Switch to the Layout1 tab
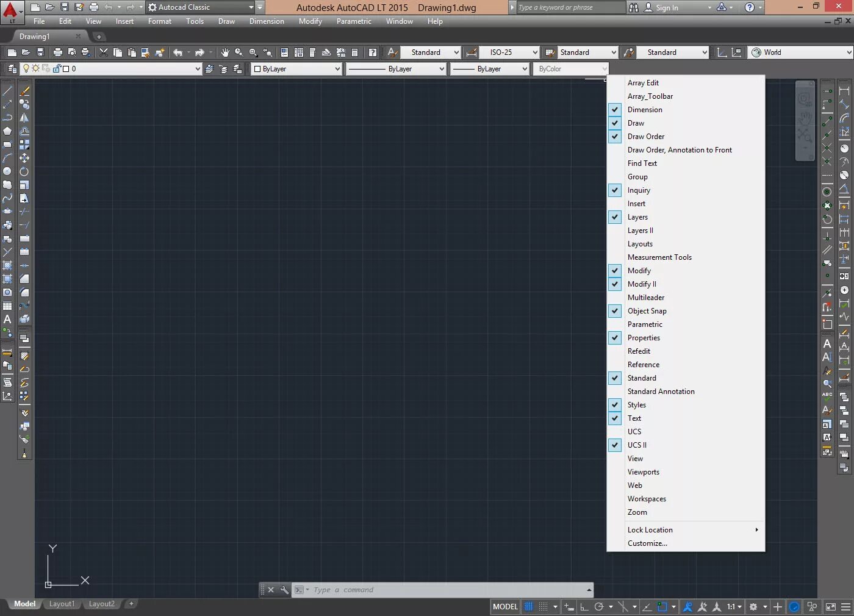The image size is (854, 616). point(62,604)
